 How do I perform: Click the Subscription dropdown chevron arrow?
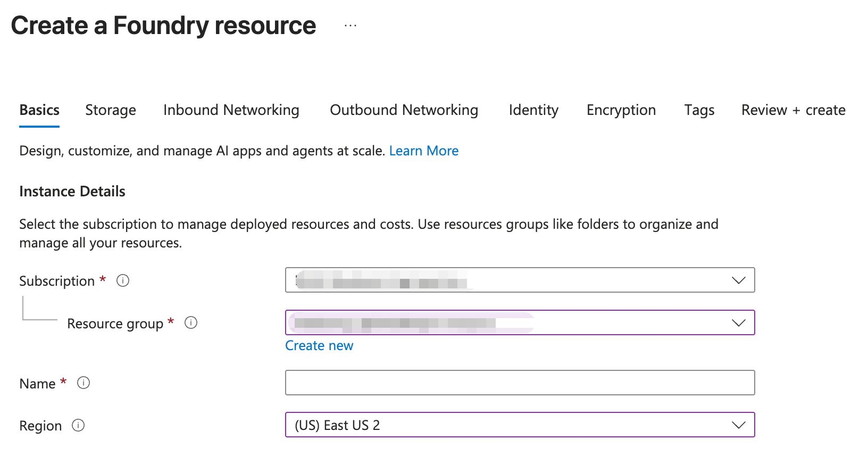click(739, 280)
